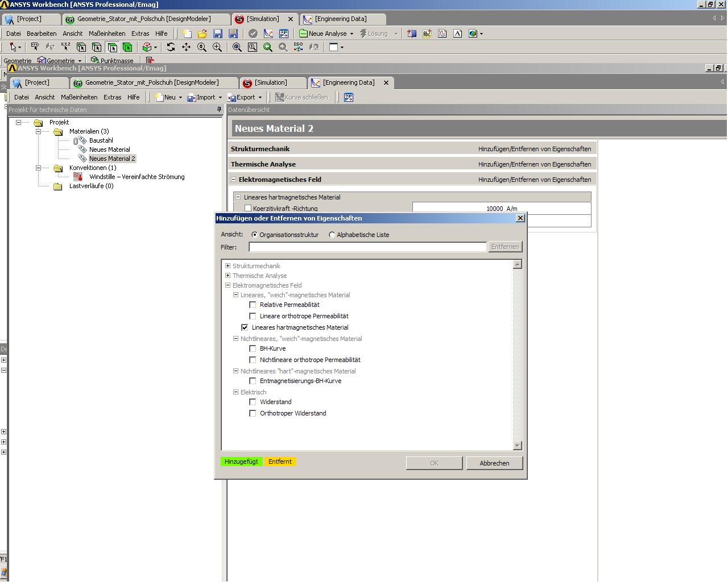
Task: Click the zoom tool next to Pan
Action: point(201,47)
